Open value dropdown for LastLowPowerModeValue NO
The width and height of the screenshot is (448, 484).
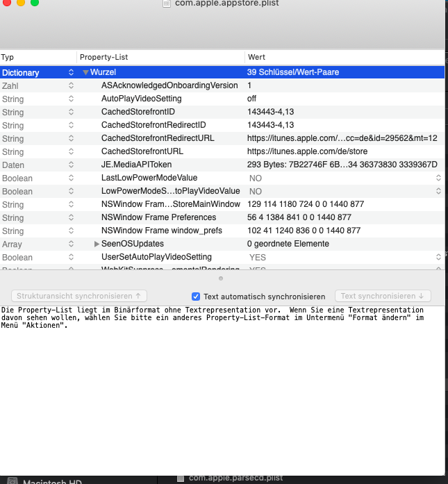(438, 178)
